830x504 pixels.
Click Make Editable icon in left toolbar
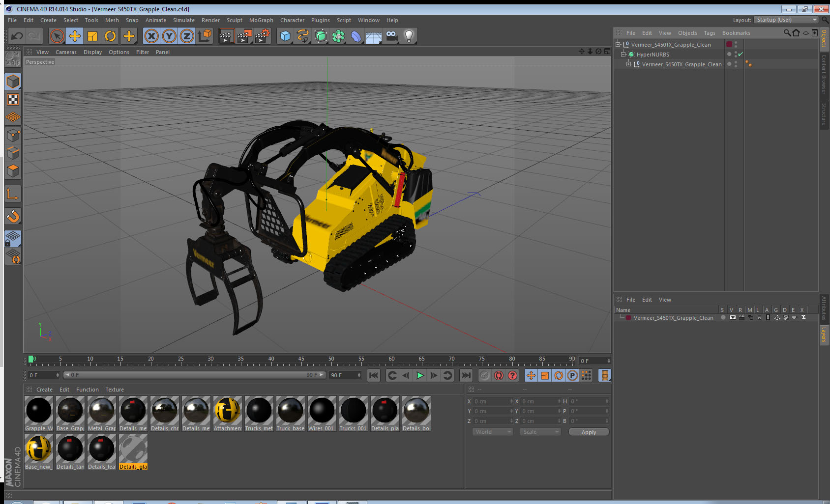[x=13, y=59]
